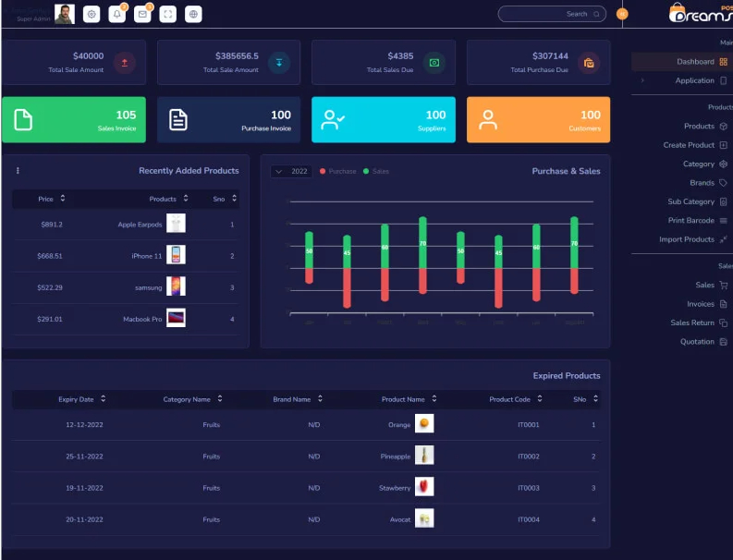Open language globe icon
The width and height of the screenshot is (733, 560).
pos(193,14)
